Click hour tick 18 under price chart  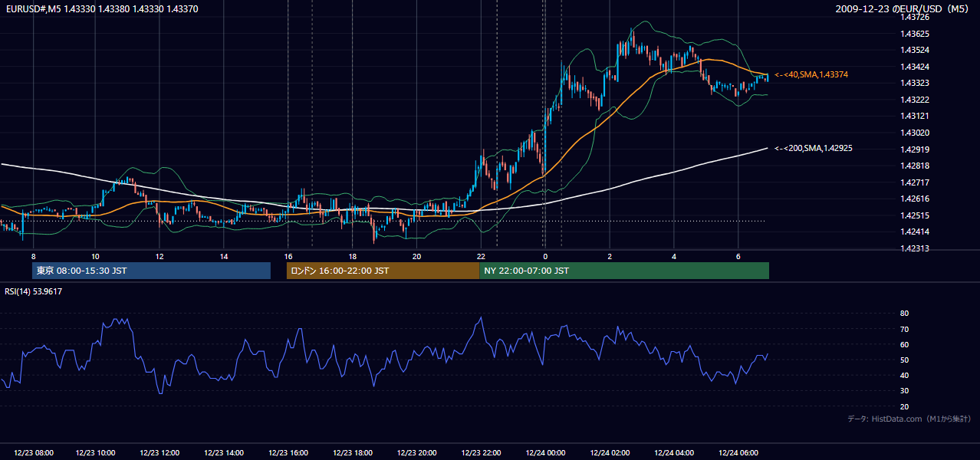click(352, 256)
